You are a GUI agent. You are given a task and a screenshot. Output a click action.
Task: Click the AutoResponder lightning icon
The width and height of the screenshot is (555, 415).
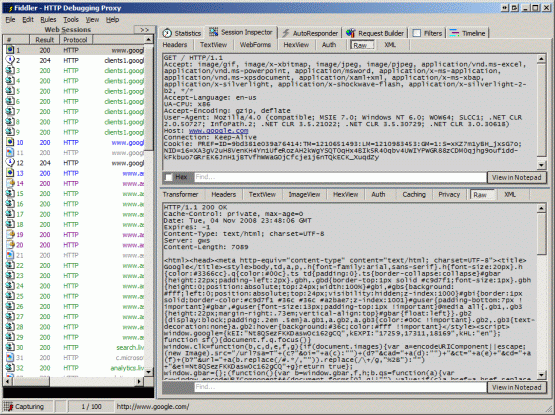click(286, 33)
